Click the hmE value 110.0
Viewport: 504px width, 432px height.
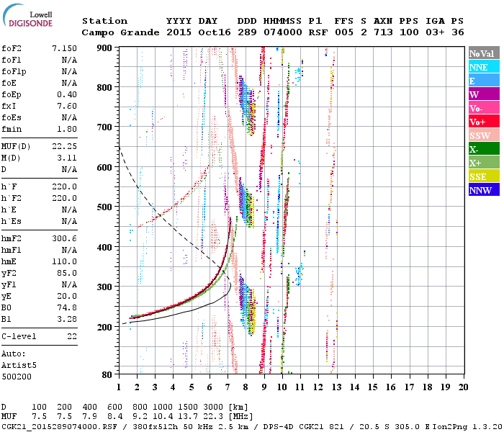click(64, 261)
